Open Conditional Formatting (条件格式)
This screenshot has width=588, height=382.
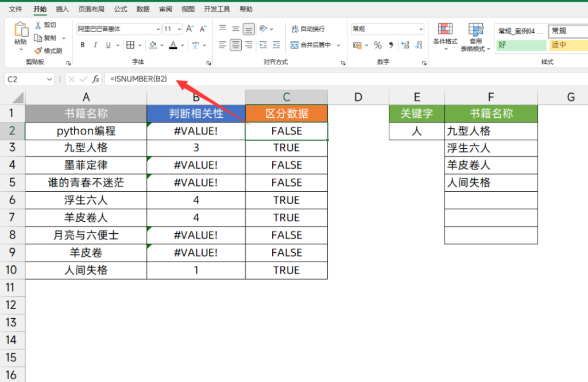click(x=445, y=36)
